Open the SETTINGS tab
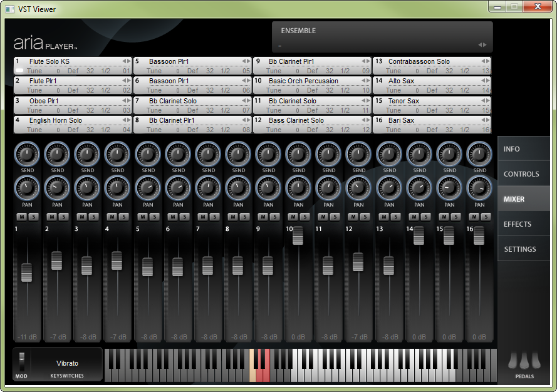 pyautogui.click(x=524, y=249)
